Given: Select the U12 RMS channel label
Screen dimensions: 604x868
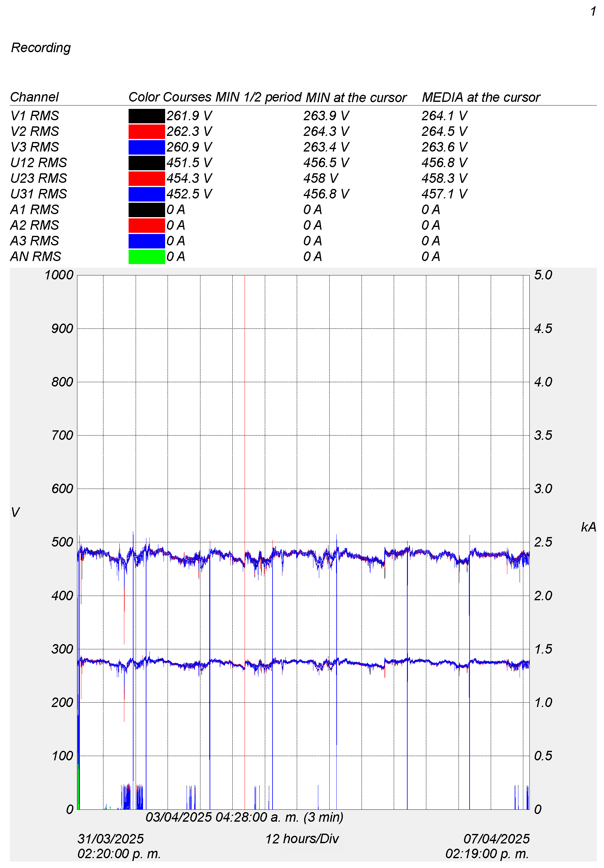Looking at the screenshot, I should click(x=38, y=163).
